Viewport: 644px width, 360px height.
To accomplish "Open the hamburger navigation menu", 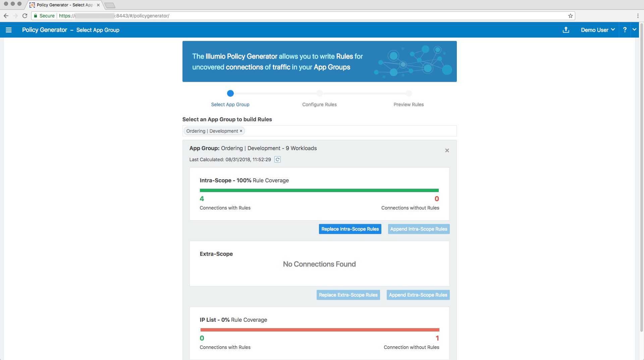I will pos(9,30).
